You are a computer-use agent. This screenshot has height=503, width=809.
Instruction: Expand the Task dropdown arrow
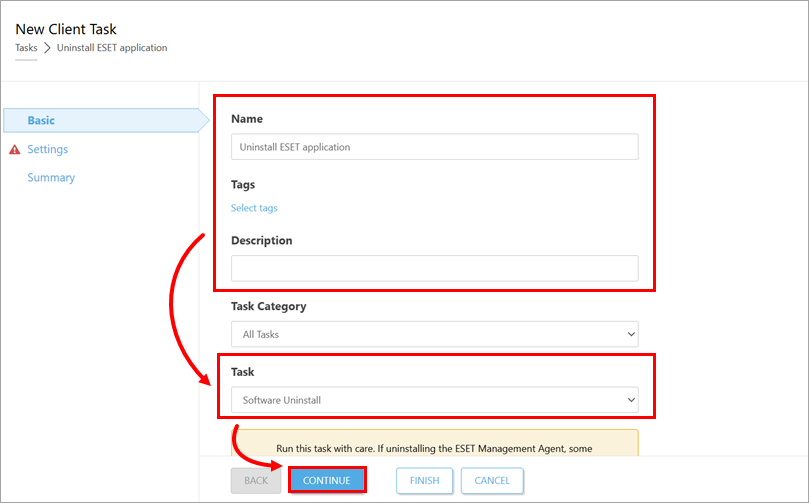pos(630,400)
